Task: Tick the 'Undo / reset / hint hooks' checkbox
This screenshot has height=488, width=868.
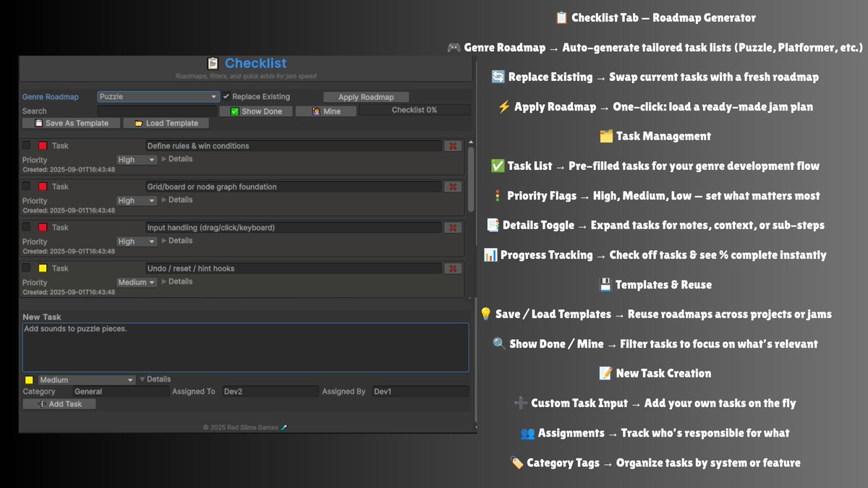Action: click(27, 268)
